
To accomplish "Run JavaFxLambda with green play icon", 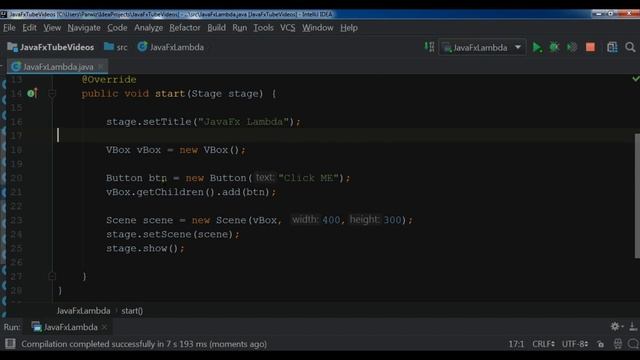I will click(x=537, y=47).
